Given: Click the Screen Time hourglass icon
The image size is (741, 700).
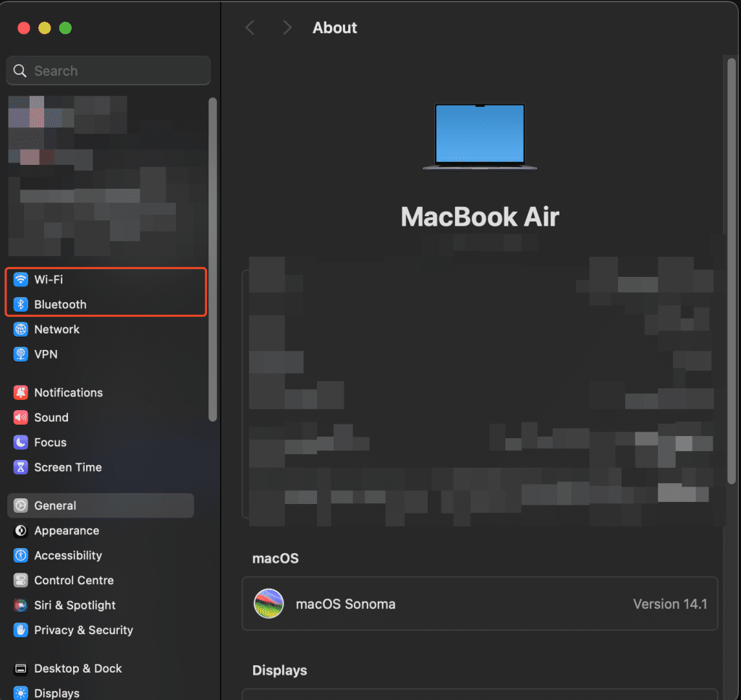Looking at the screenshot, I should click(x=21, y=468).
